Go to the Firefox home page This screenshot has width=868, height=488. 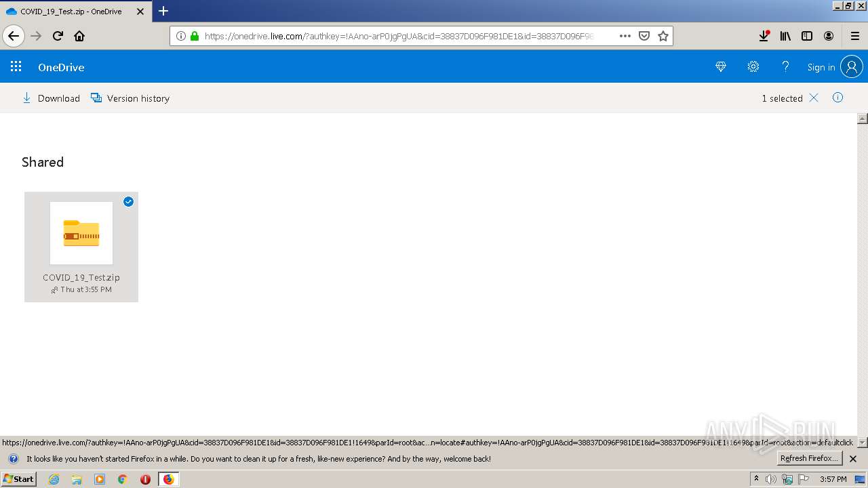coord(79,36)
